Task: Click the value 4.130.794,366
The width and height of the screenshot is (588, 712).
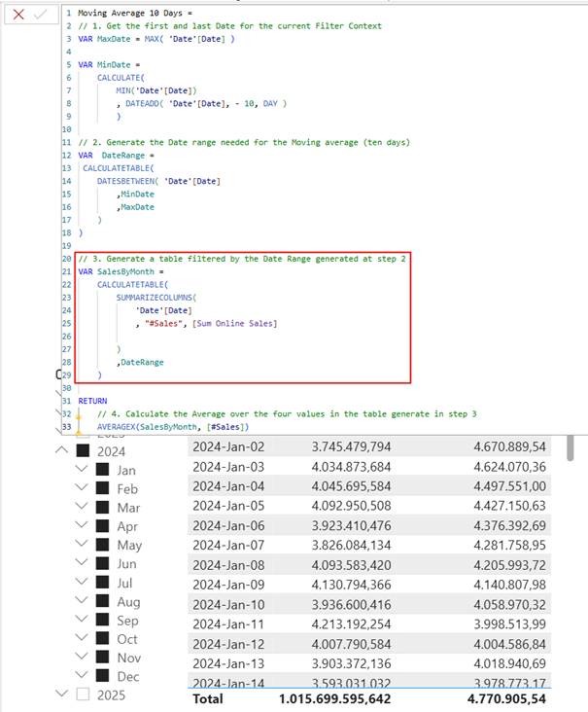Action: (351, 585)
